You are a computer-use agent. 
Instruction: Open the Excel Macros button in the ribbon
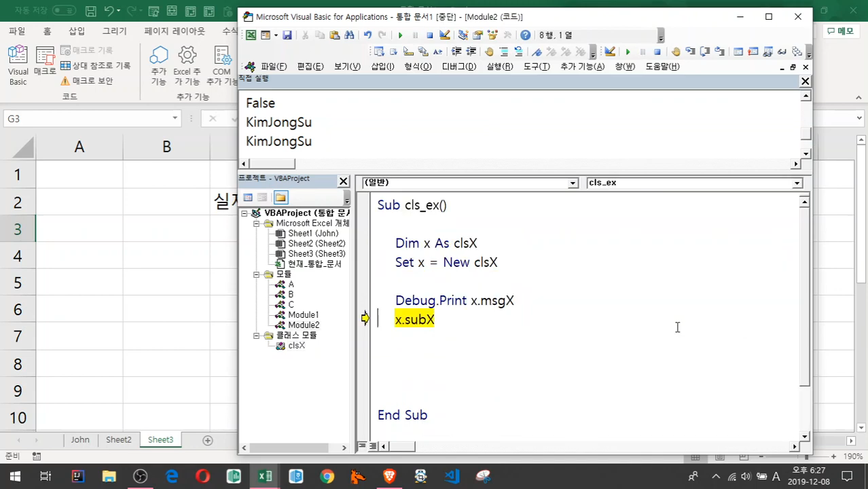point(45,61)
